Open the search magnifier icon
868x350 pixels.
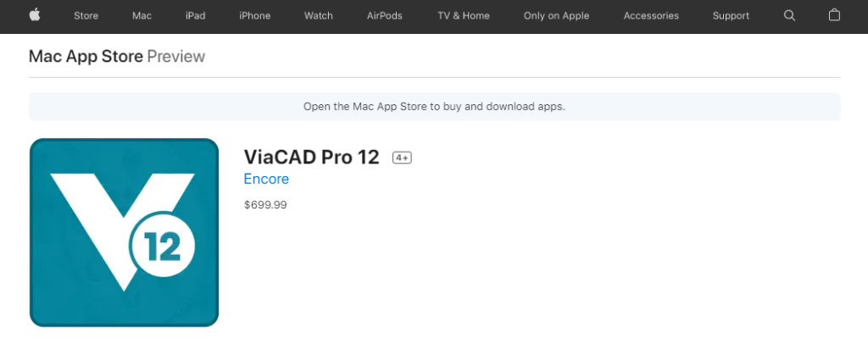pyautogui.click(x=789, y=15)
